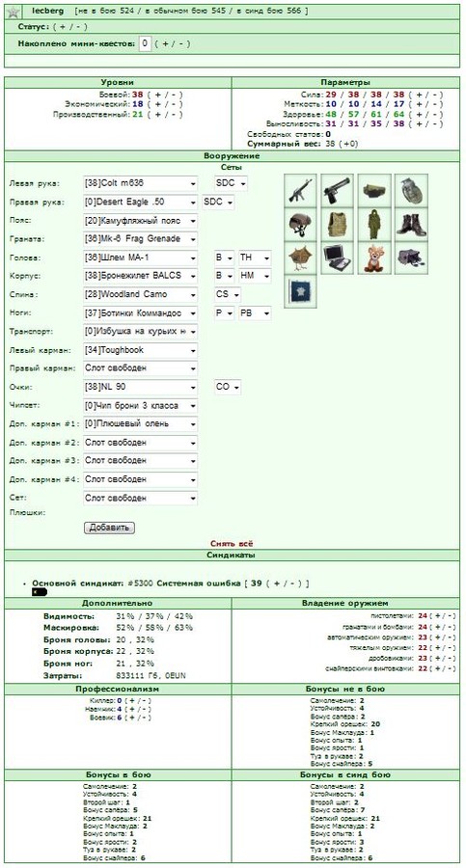
Task: Expand the Граната grenade dropdown
Action: point(140,239)
